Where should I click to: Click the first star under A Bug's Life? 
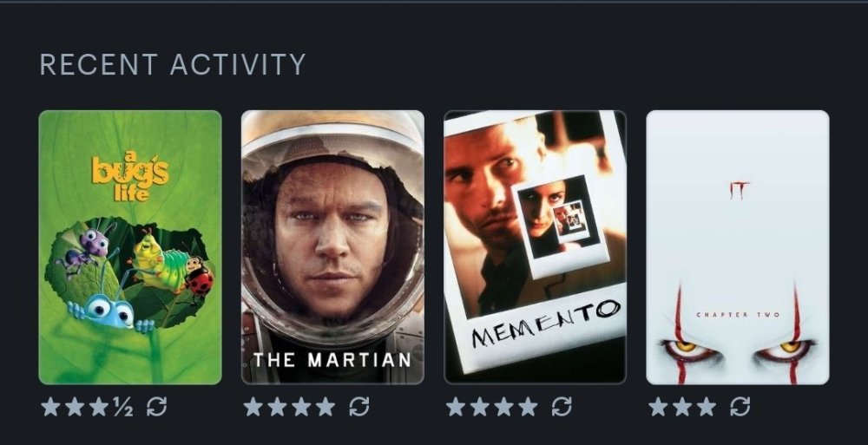pos(50,407)
